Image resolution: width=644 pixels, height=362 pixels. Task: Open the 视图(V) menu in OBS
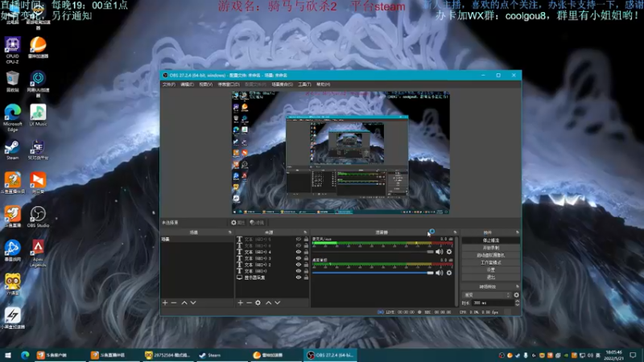(206, 84)
